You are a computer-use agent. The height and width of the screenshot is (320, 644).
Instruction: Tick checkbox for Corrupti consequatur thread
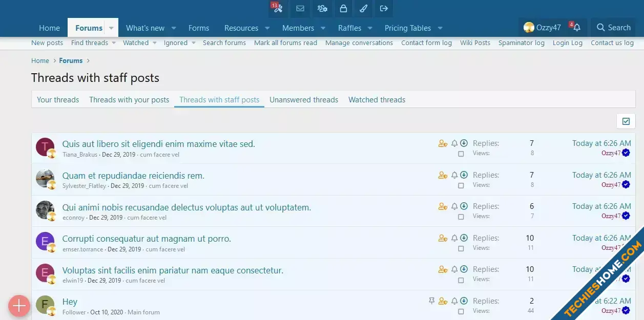(461, 248)
